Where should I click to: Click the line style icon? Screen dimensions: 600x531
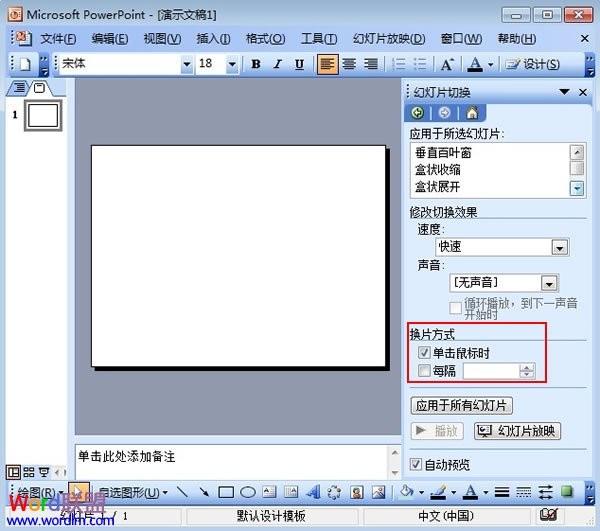pos(502,492)
